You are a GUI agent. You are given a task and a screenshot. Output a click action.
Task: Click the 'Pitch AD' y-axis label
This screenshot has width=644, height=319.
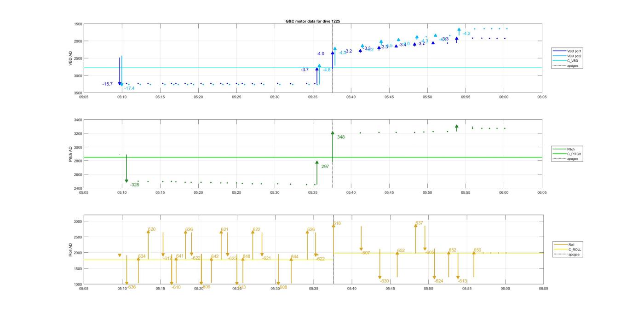(x=70, y=154)
